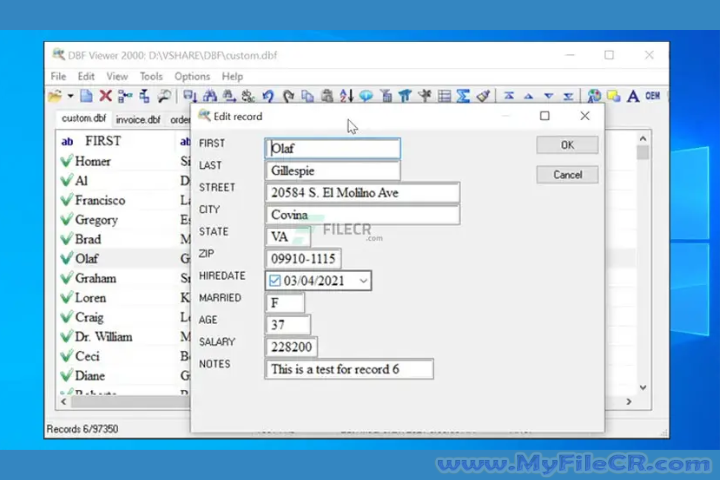This screenshot has height=480, width=720.
Task: Click the SALARY field 228200
Action: 291,347
